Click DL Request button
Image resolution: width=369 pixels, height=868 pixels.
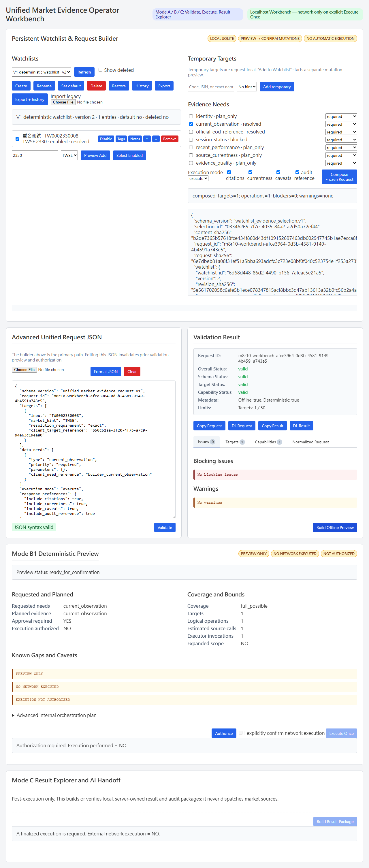[242, 425]
